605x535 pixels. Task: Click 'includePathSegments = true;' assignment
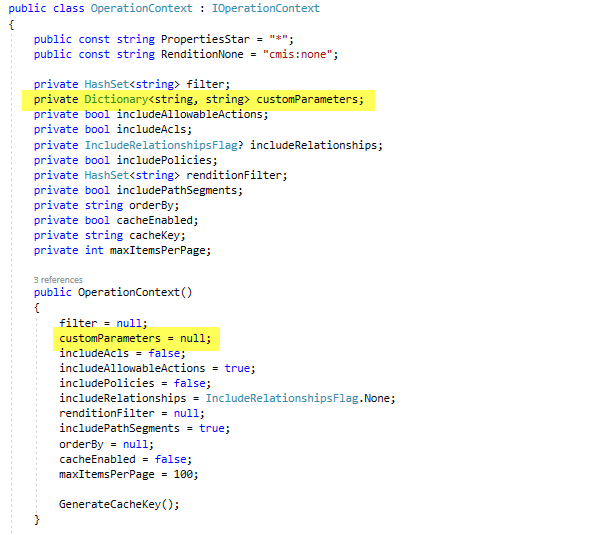144,428
